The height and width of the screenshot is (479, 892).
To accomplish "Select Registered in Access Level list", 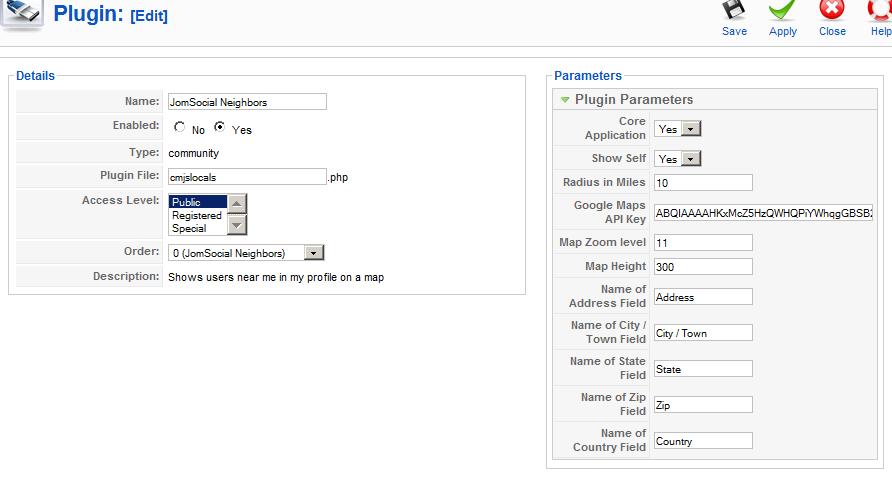I will [x=197, y=215].
